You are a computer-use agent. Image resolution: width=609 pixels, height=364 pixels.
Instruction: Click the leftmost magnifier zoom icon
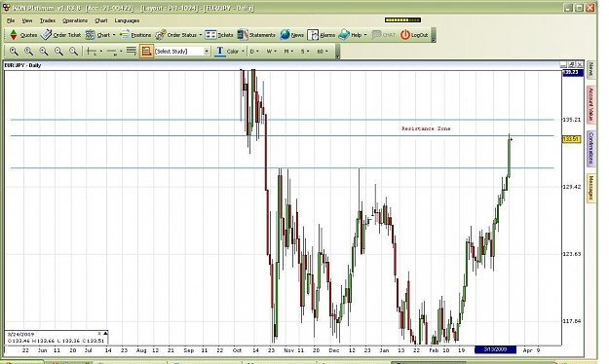click(14, 52)
